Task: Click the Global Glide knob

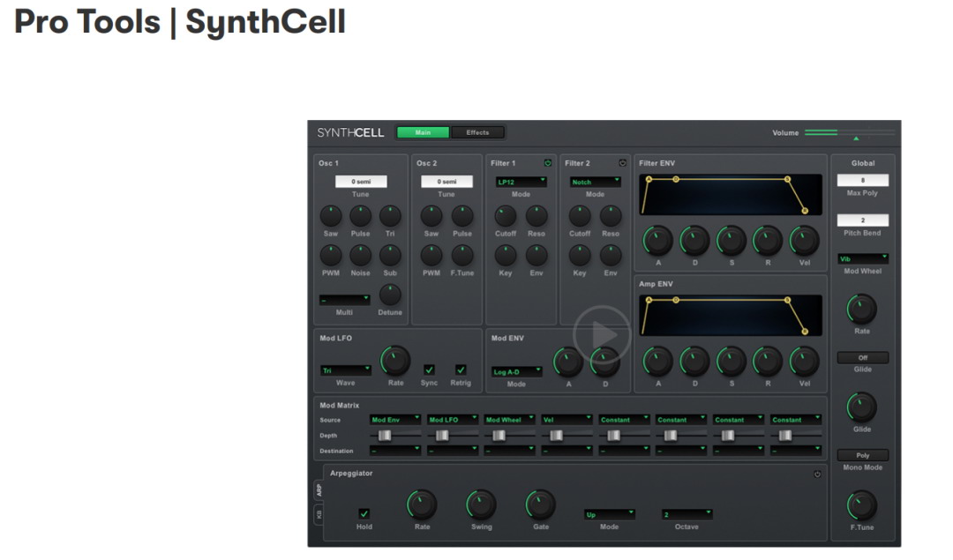Action: (862, 407)
